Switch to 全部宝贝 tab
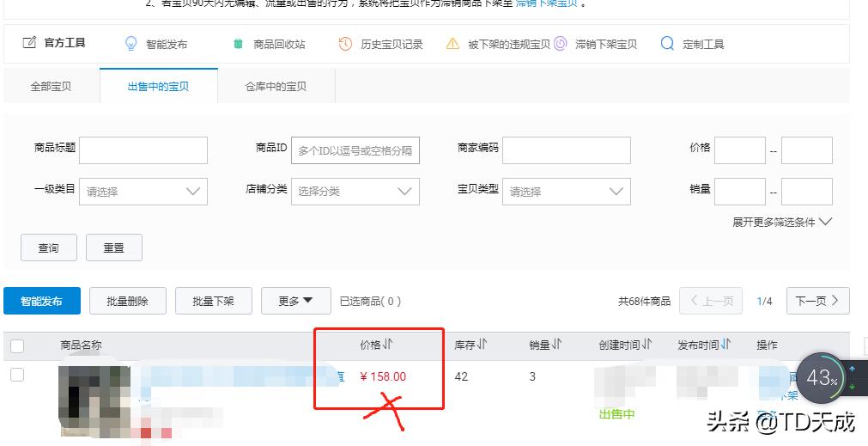The height and width of the screenshot is (446, 868). click(x=51, y=87)
